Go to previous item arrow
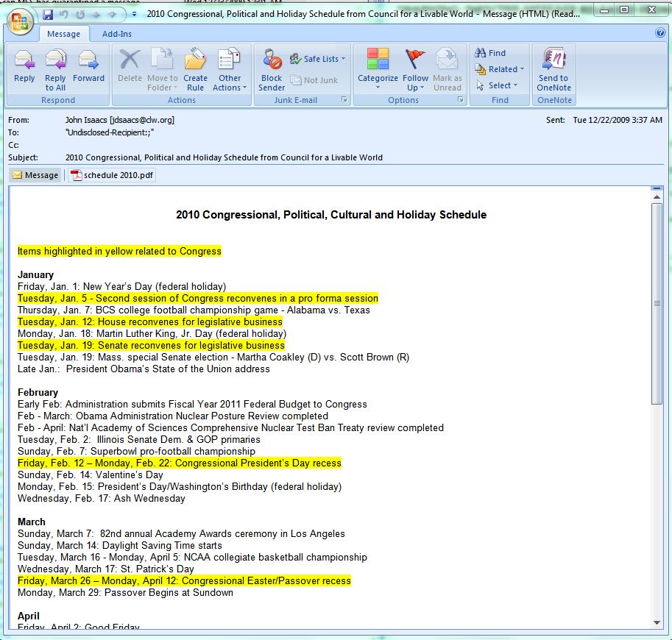Viewport: 672px width, 640px height. point(96,15)
